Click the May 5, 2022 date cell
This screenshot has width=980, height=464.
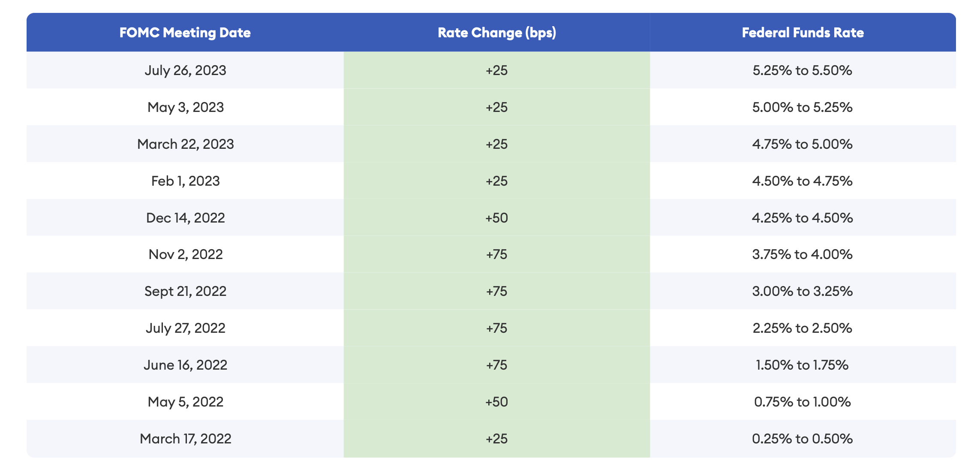pyautogui.click(x=185, y=402)
